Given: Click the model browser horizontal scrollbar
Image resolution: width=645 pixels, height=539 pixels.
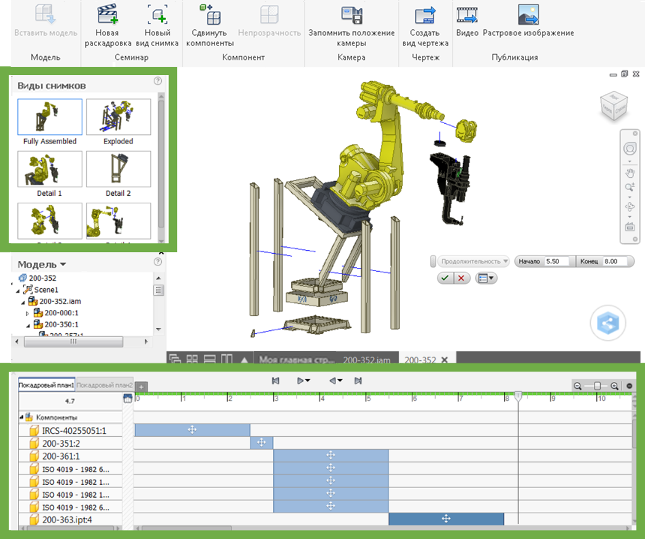Looking at the screenshot, I should pos(73,342).
